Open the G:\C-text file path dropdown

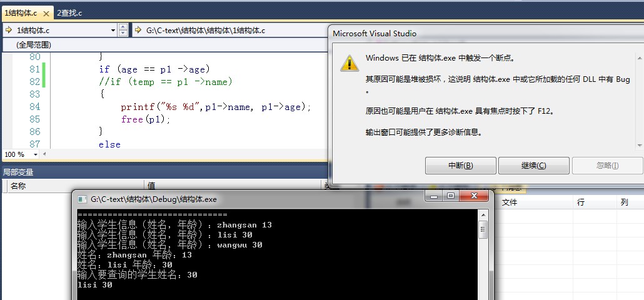pyautogui.click(x=230, y=30)
